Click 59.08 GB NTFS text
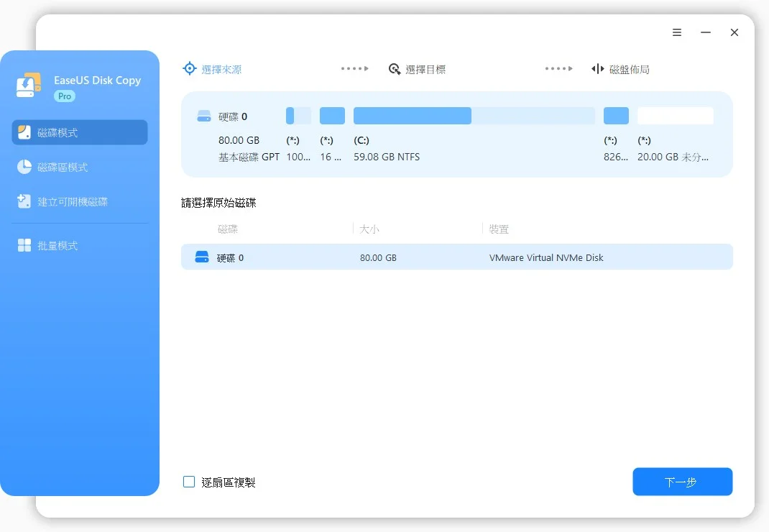Viewport: 769px width, 532px height. pyautogui.click(x=387, y=157)
